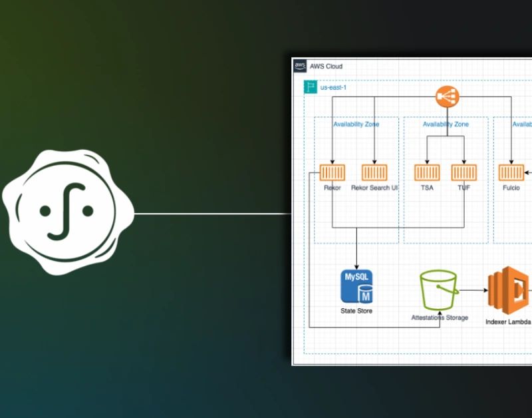
Task: Click the Fulcio container icon
Action: [511, 172]
